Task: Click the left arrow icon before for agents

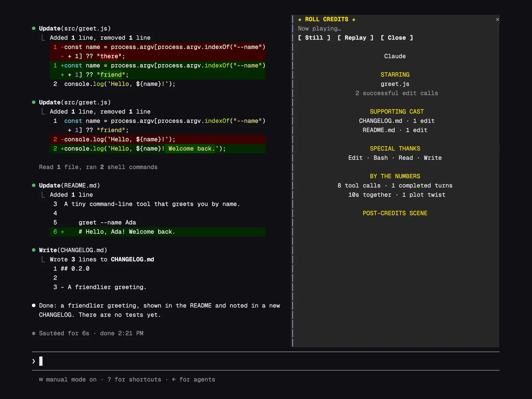Action: [174, 379]
